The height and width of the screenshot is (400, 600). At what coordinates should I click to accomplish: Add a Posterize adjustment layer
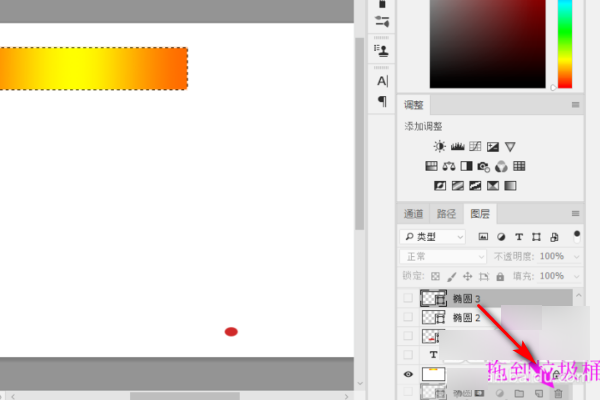click(x=458, y=186)
